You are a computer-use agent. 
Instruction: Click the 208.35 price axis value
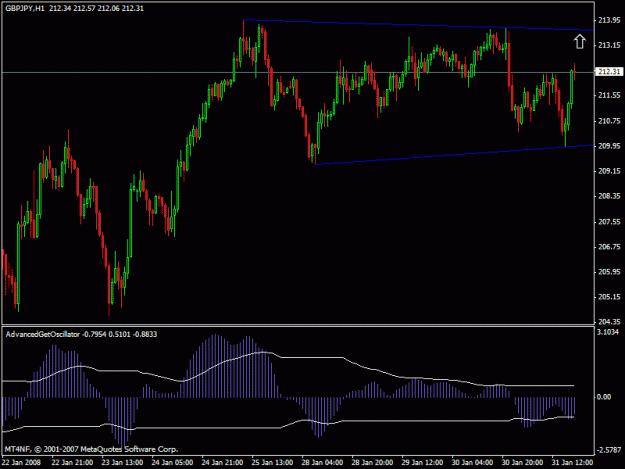pyautogui.click(x=609, y=196)
